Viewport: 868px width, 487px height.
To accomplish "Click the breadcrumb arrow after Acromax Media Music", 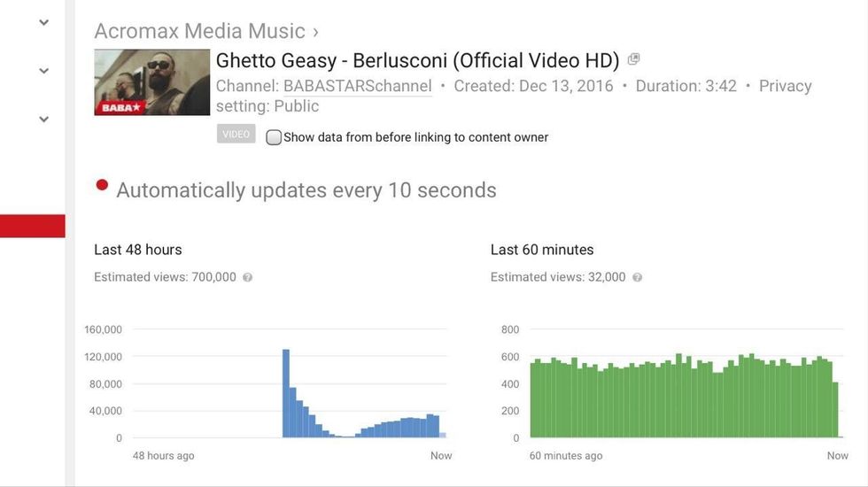I will point(315,32).
